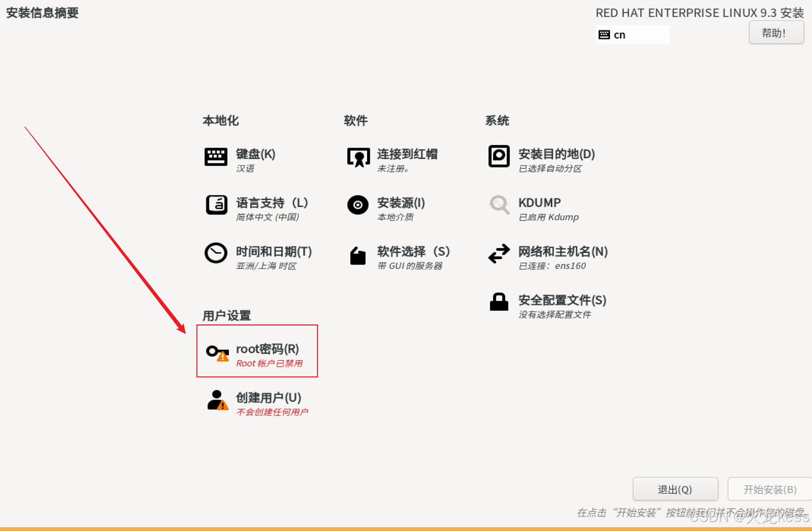Click the KDUMP magnifier icon

(500, 205)
